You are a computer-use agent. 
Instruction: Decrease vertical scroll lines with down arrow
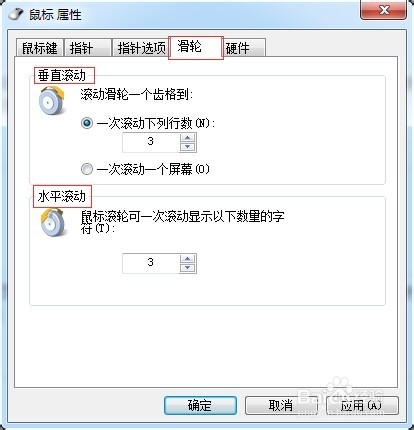(x=188, y=147)
